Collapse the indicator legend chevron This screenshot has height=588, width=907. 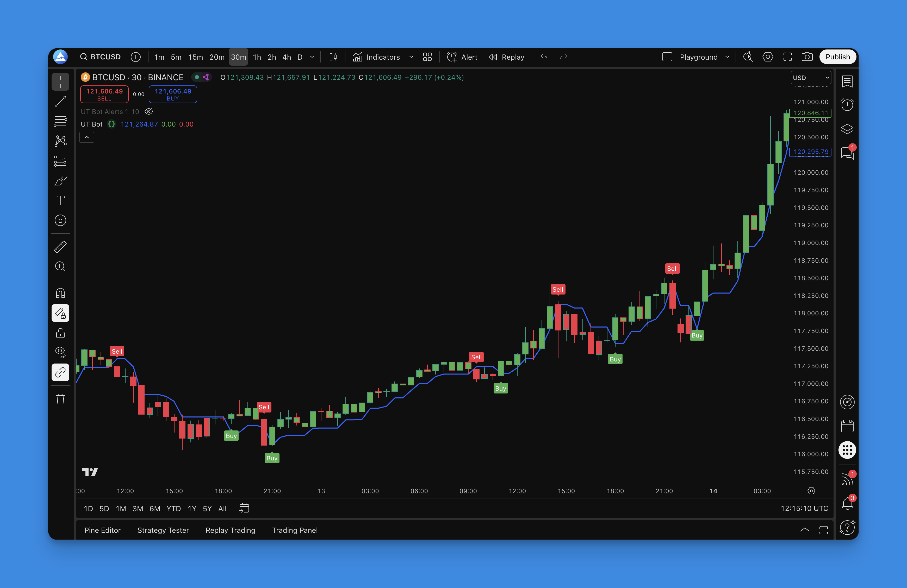pos(86,137)
